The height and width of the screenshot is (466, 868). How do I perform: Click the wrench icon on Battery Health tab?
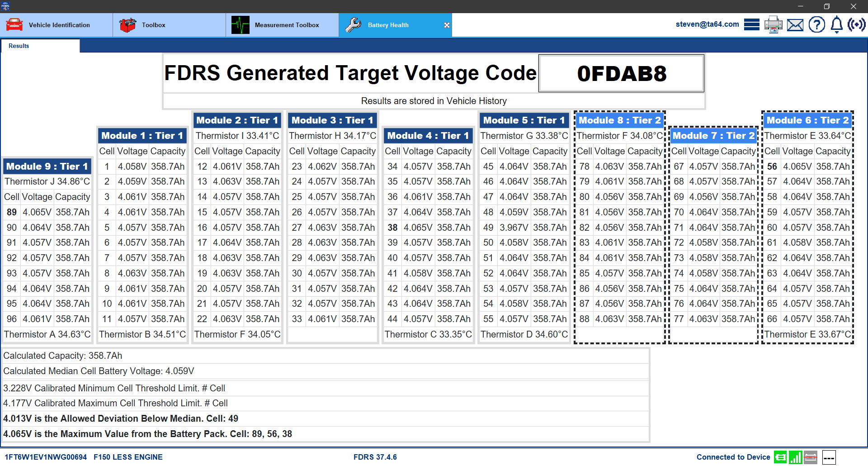pos(353,25)
